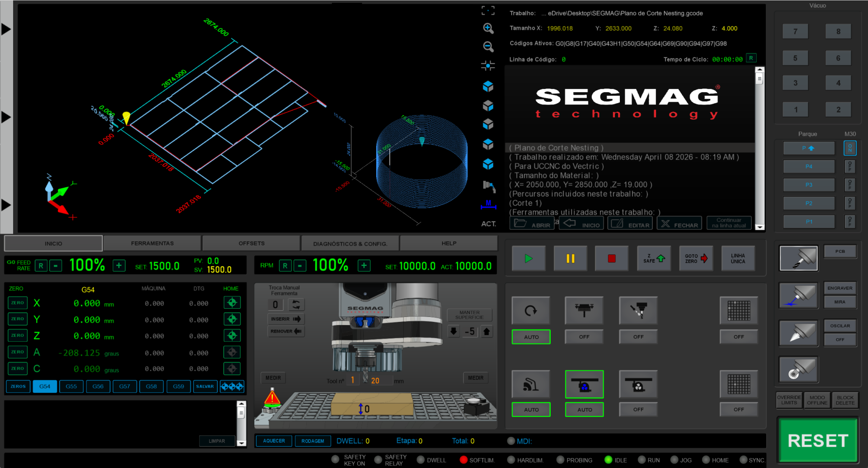This screenshot has height=468, width=868.
Task: Toggle BLOCK DELETE
Action: [845, 400]
